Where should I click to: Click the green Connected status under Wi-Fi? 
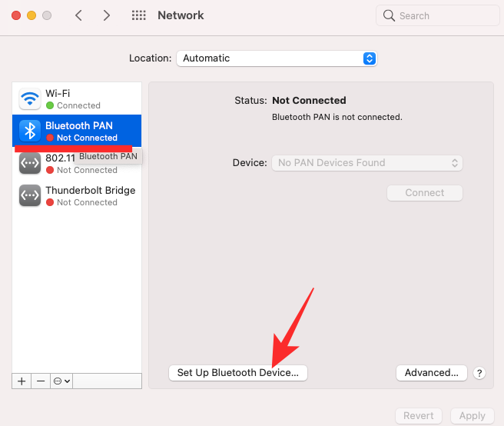tap(73, 105)
